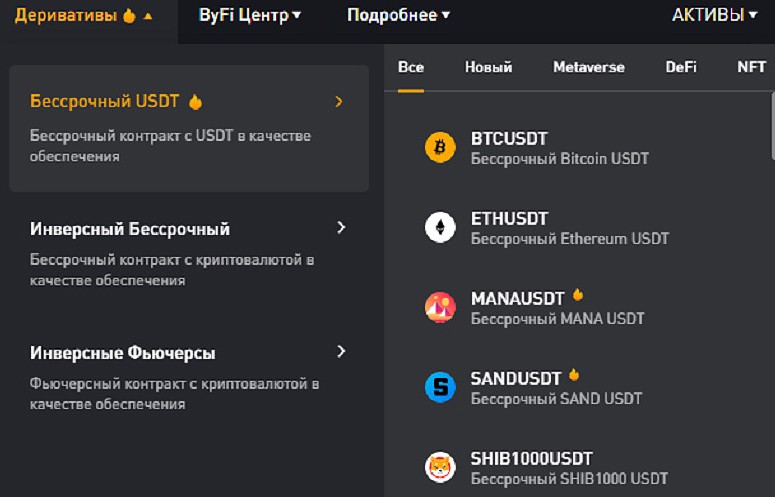Click the flame icon beside Бессрочный USDT
The image size is (775, 497).
pos(196,102)
